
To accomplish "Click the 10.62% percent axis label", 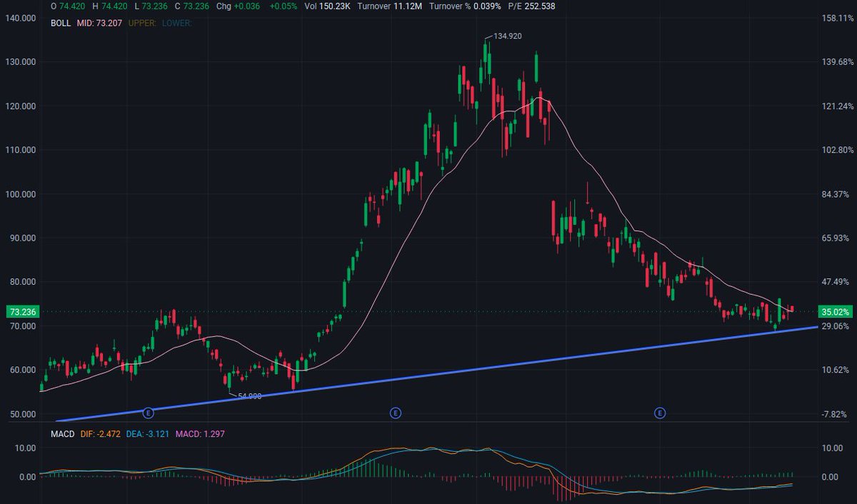I will click(836, 370).
